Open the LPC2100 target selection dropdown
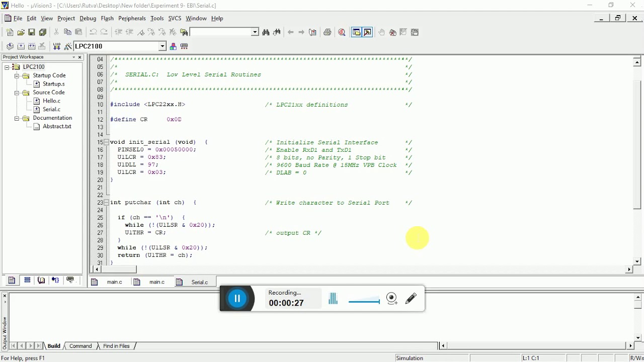The image size is (644, 362). pyautogui.click(x=163, y=46)
